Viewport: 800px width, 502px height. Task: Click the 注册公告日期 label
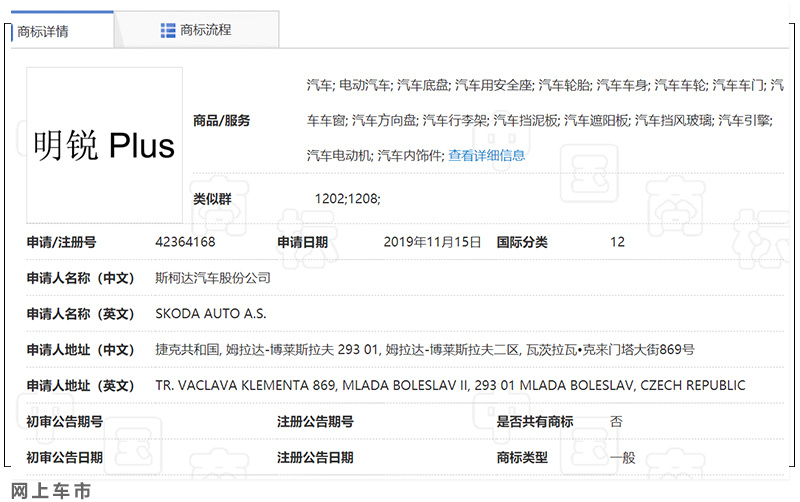coord(315,457)
